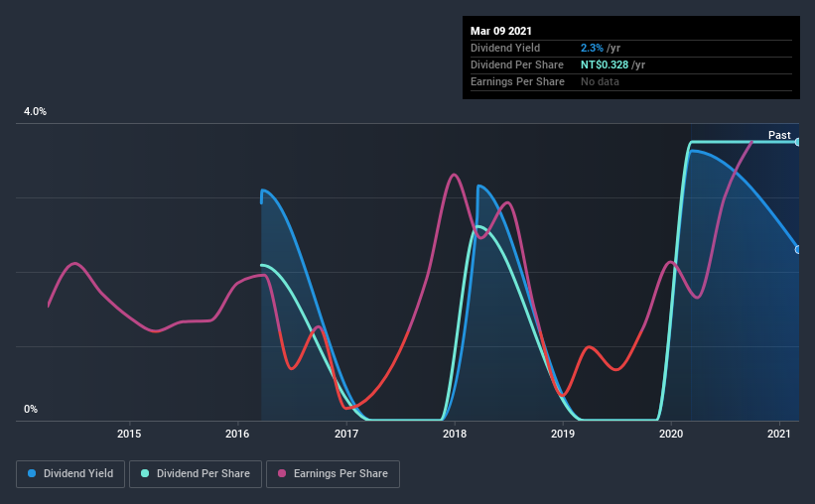Image resolution: width=815 pixels, height=504 pixels.
Task: Click the NT$0.328 dividend value
Action: 605,64
